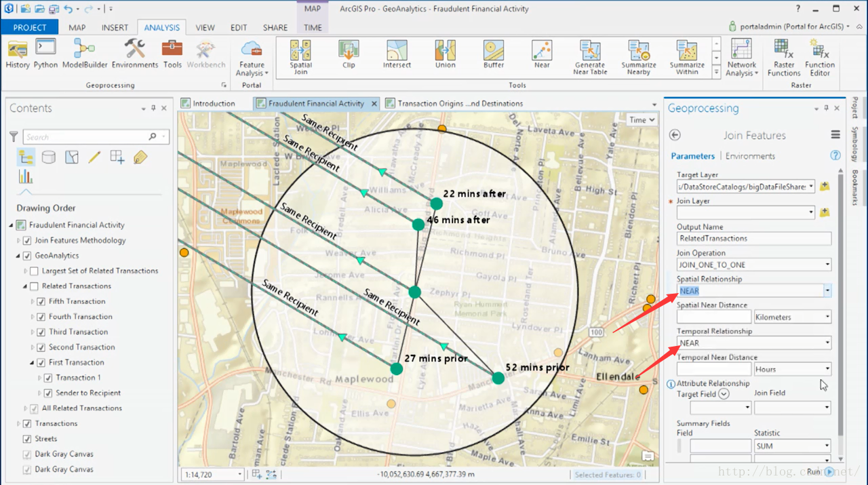868x485 pixels.
Task: Click List By Selection icon
Action: click(72, 157)
